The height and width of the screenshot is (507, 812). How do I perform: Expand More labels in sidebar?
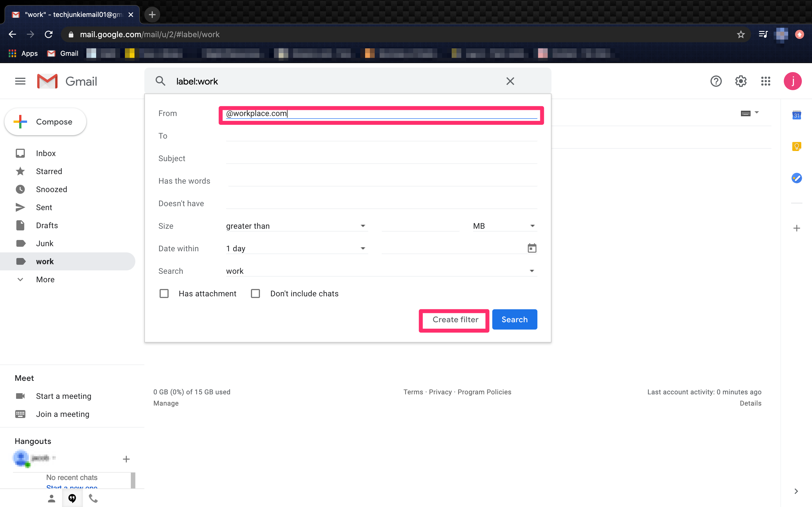click(45, 279)
